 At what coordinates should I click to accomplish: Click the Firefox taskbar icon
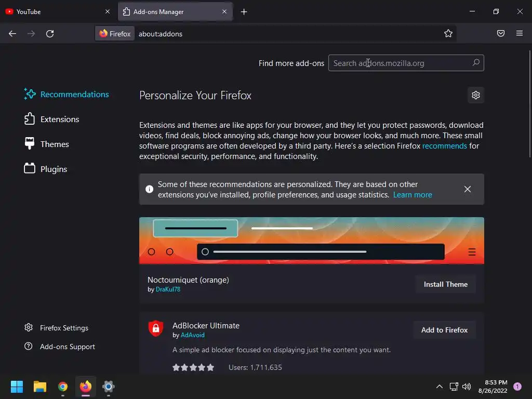[x=86, y=387]
